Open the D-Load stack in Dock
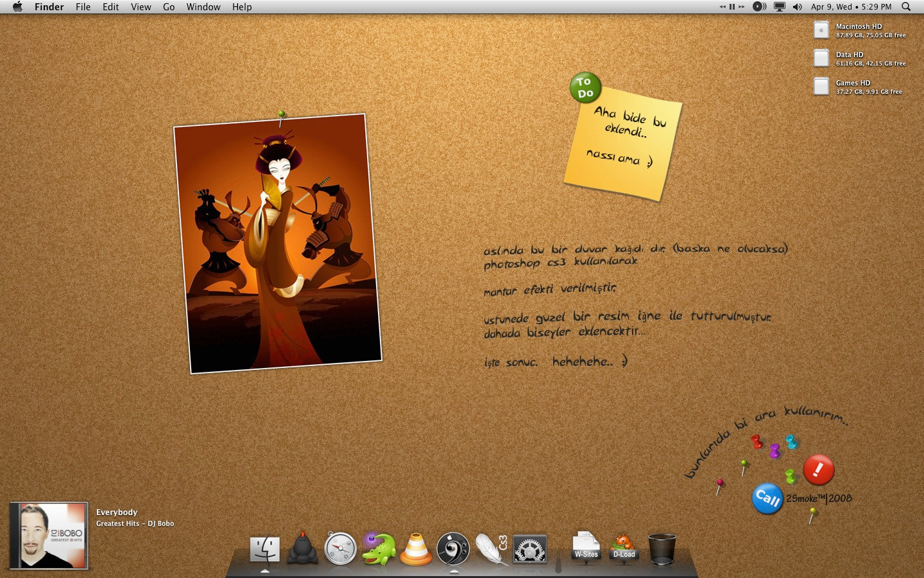Viewport: 924px width, 578px height. click(x=624, y=548)
